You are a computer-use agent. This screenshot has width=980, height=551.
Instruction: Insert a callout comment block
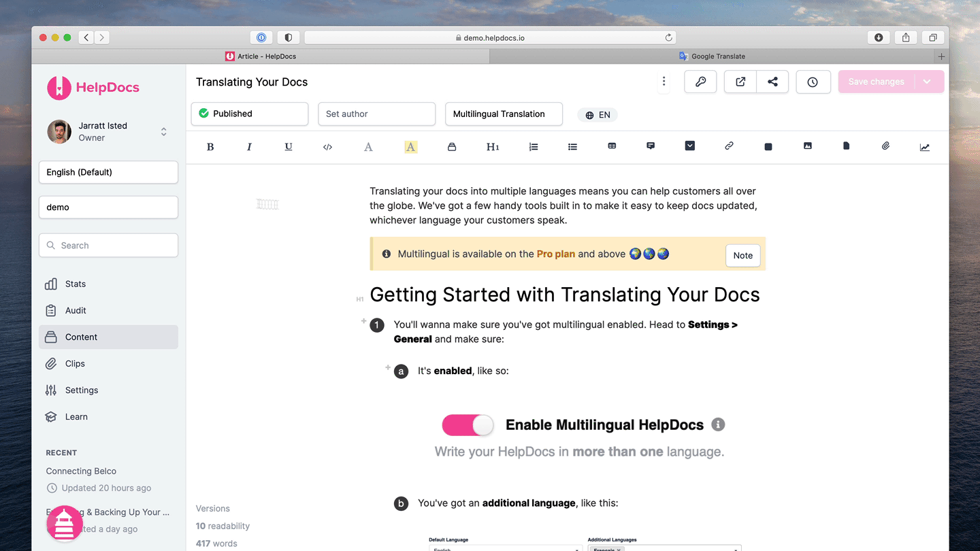coord(651,146)
